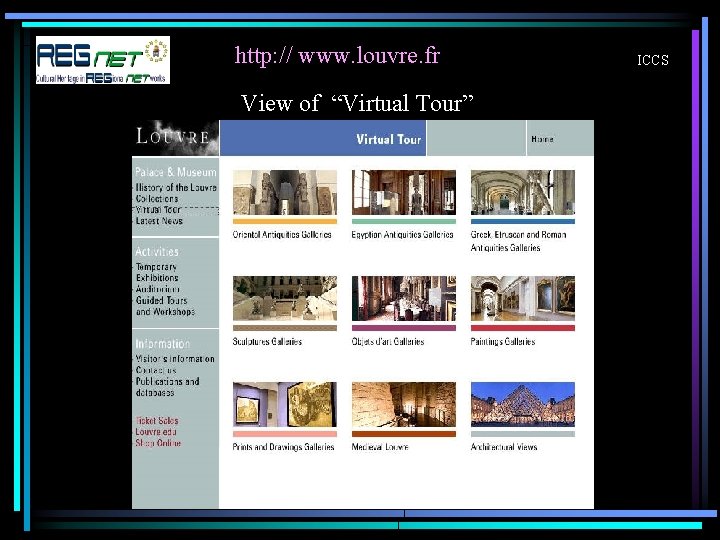Viewport: 720px width, 540px height.
Task: Click the Medieval Louvre text link
Action: [x=380, y=447]
